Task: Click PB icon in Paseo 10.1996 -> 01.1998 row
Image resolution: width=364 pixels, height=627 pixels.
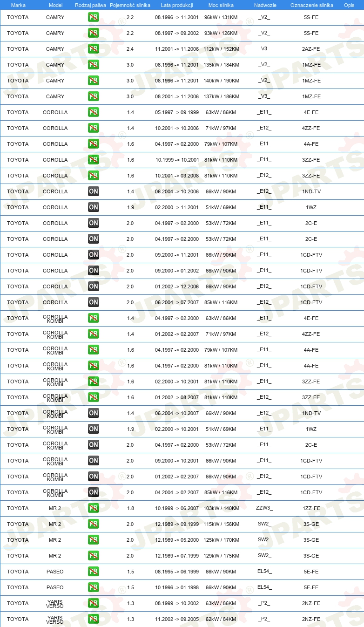Action: coord(93,587)
